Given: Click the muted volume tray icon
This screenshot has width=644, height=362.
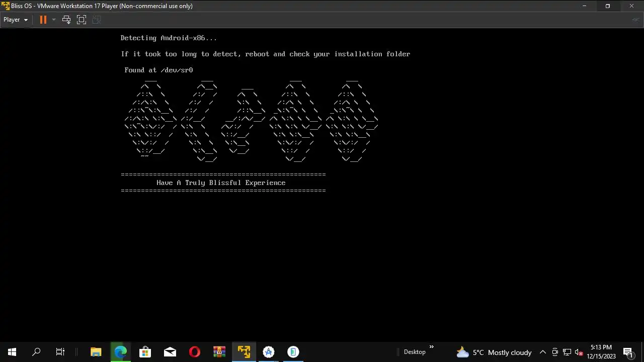Looking at the screenshot, I should [579, 352].
